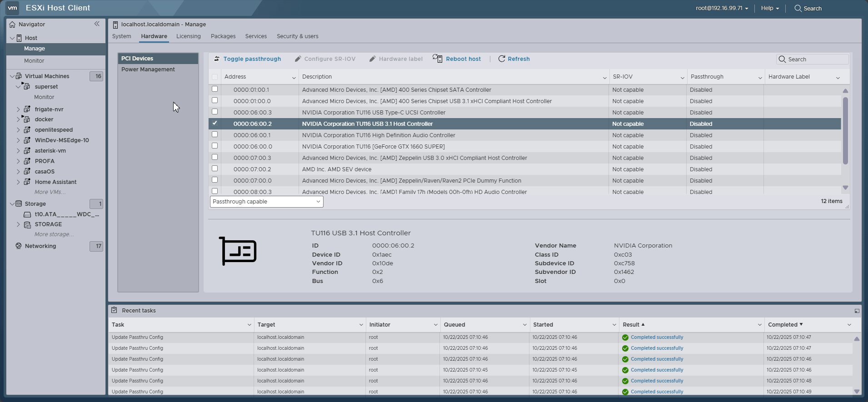Click the More VMs... link
This screenshot has width=868, height=402.
50,192
